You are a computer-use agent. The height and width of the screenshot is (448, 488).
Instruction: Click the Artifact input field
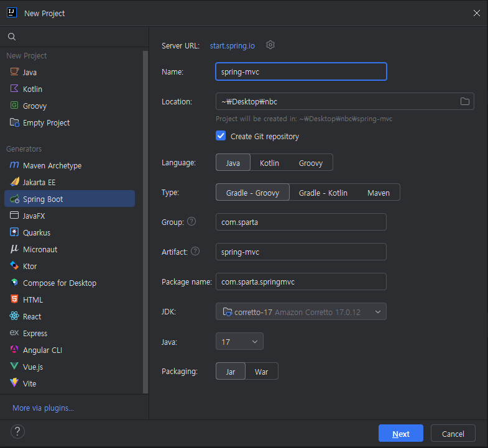coord(302,252)
